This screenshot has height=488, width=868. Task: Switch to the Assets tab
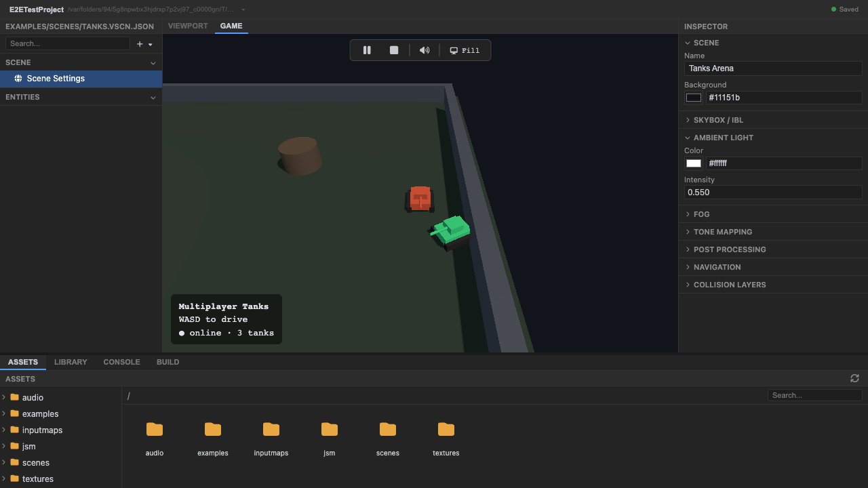pos(23,362)
